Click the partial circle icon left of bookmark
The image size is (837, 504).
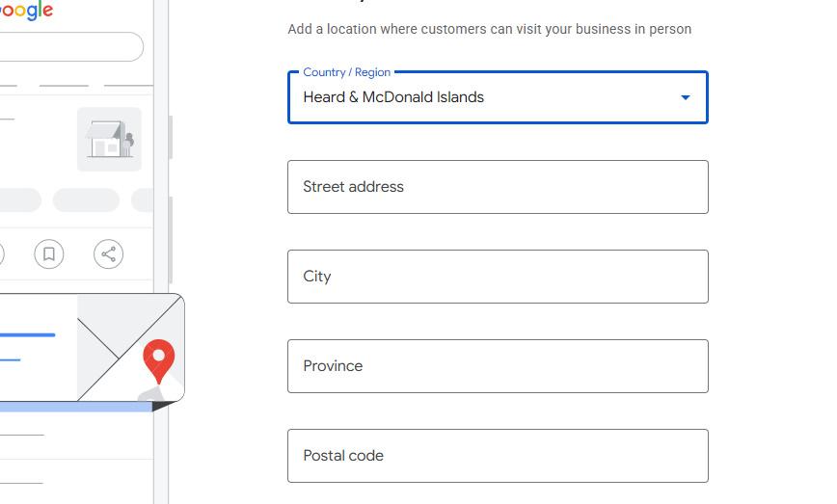click(x=2, y=253)
